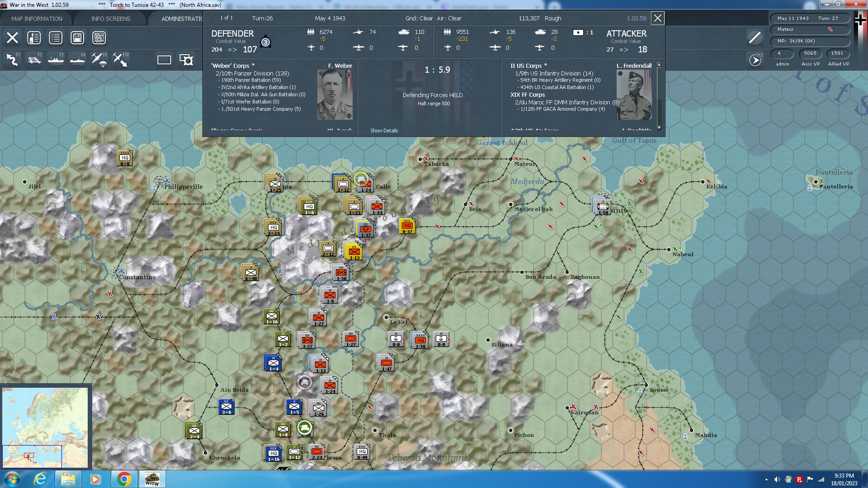Select the F10 air transfer tool
The width and height of the screenshot is (868, 488).
click(x=121, y=59)
